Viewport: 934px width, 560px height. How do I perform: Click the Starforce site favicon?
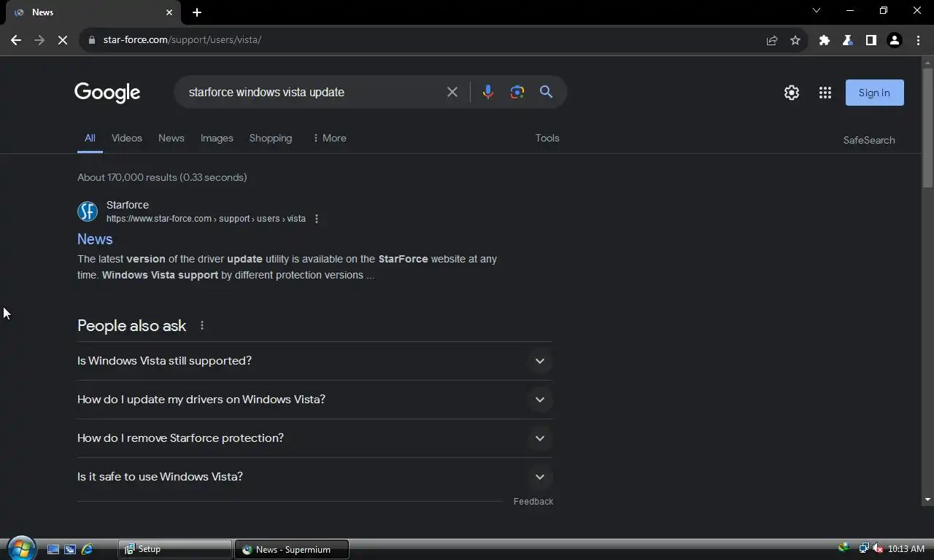[x=88, y=211]
